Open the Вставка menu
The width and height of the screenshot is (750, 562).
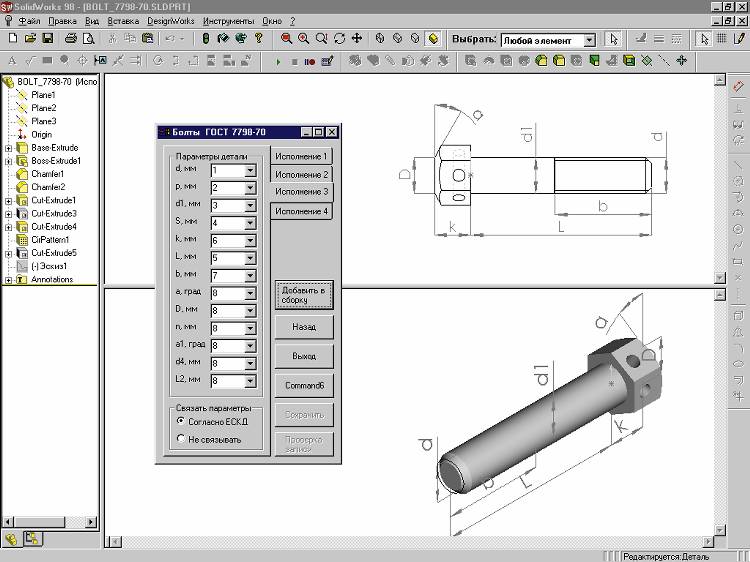point(123,21)
